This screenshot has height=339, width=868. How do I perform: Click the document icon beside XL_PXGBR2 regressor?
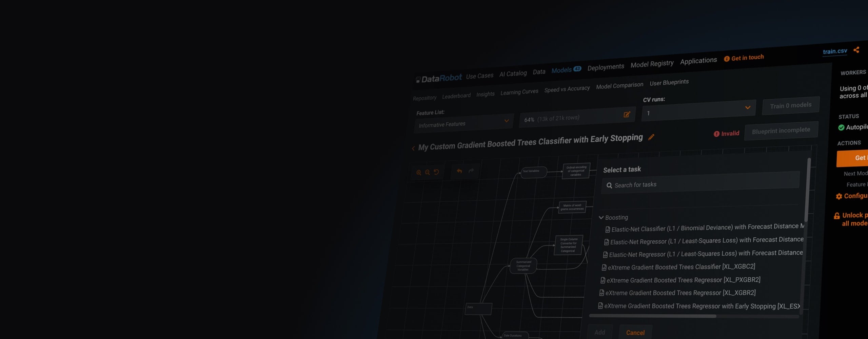click(x=603, y=280)
